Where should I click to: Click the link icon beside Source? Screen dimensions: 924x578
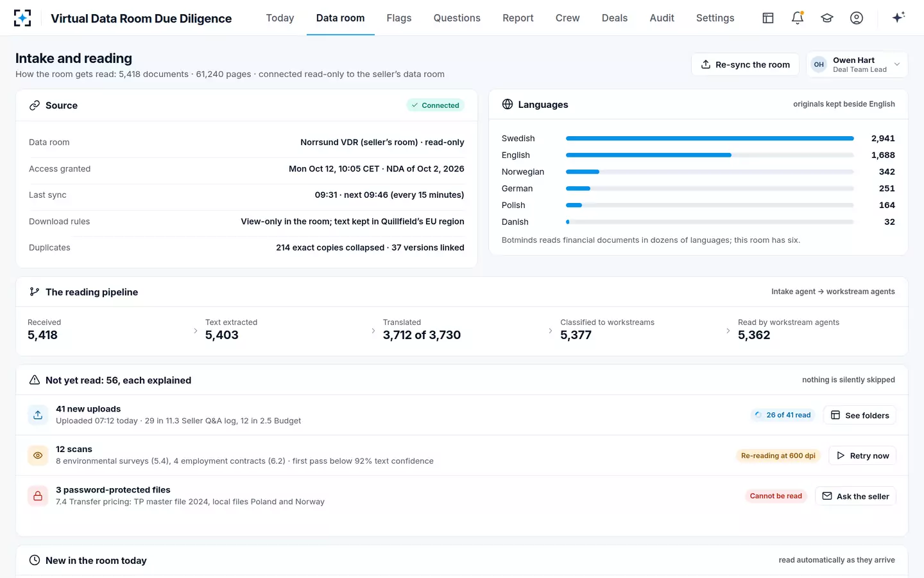tap(35, 105)
